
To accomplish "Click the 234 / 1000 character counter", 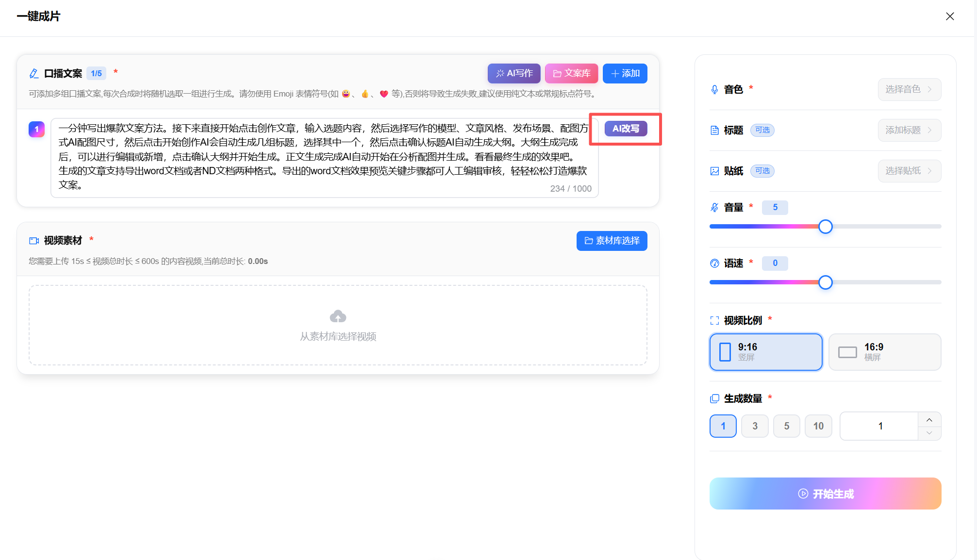I will point(571,189).
